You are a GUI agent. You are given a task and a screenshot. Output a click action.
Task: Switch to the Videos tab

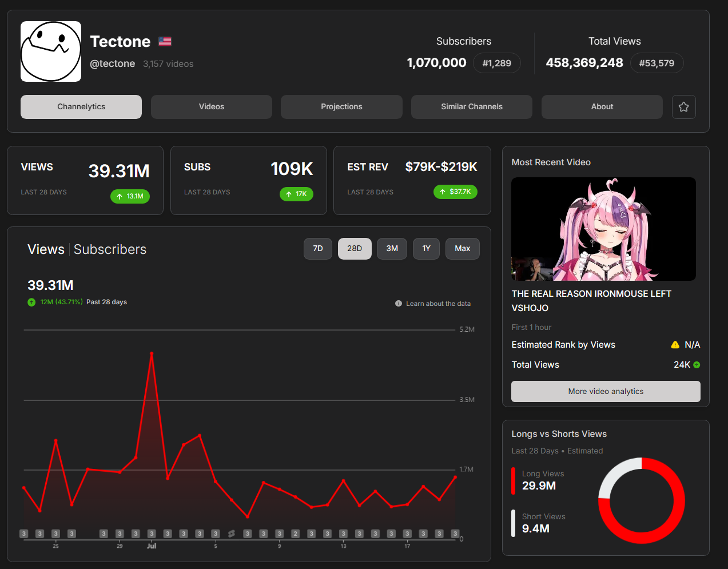click(212, 107)
